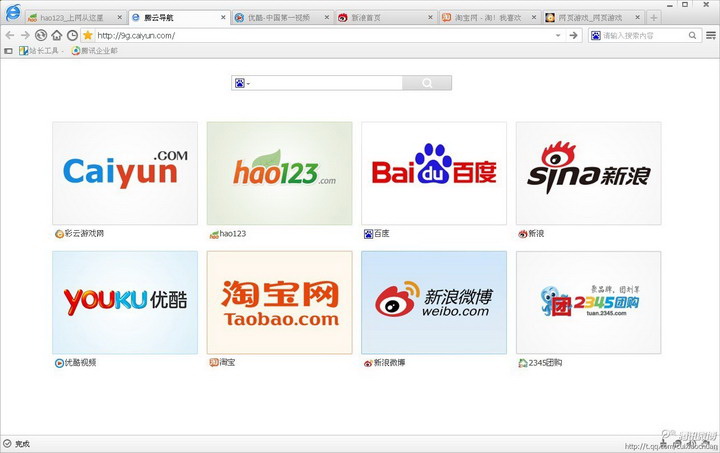
Task: Click the go arrow beside address bar
Action: point(573,35)
